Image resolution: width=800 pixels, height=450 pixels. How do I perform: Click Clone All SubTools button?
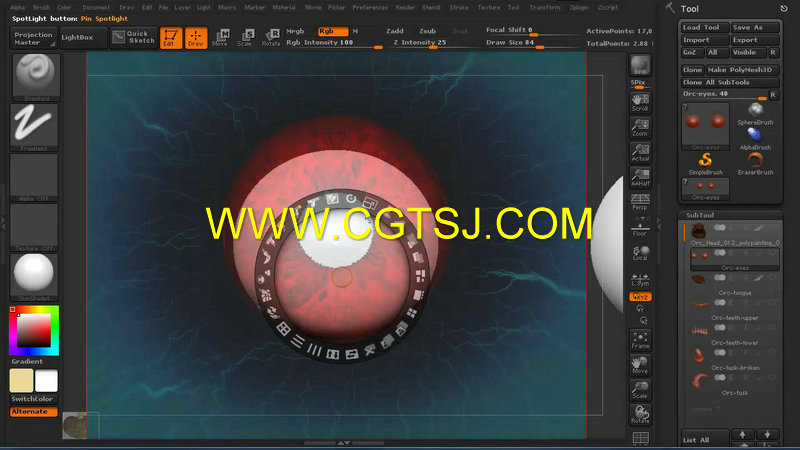pos(730,83)
